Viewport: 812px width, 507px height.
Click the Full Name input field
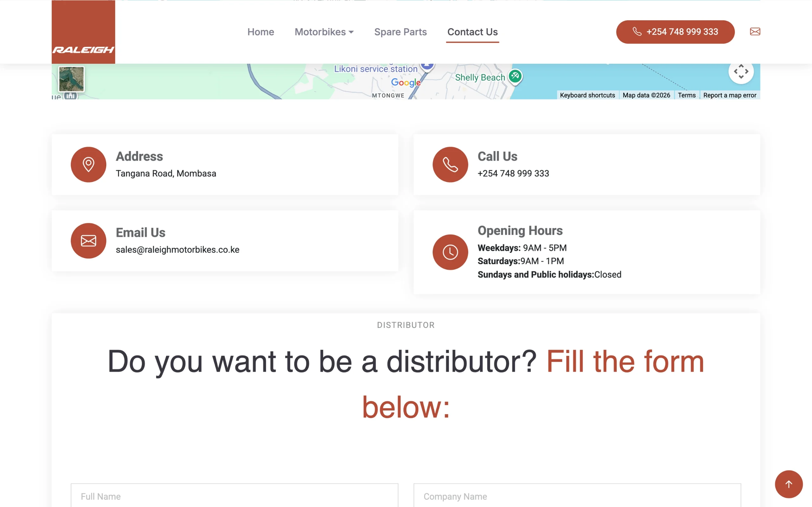[234, 496]
